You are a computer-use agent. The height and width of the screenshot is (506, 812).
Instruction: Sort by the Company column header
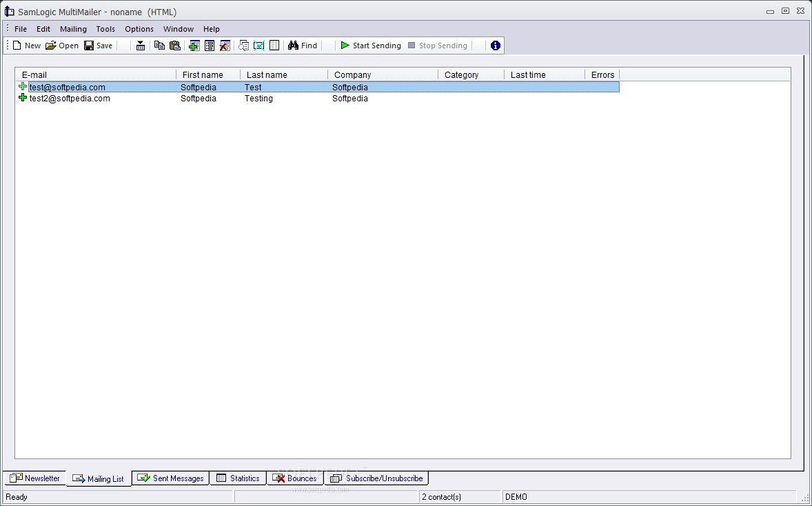(x=383, y=74)
